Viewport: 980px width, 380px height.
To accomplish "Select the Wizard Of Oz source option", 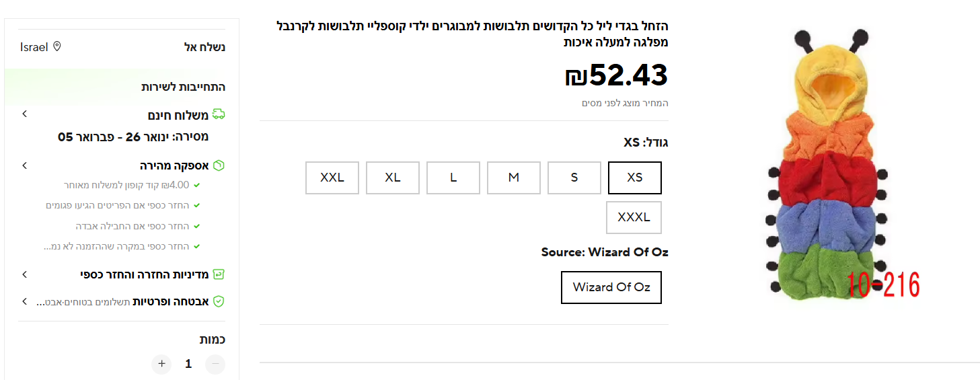I will 611,287.
